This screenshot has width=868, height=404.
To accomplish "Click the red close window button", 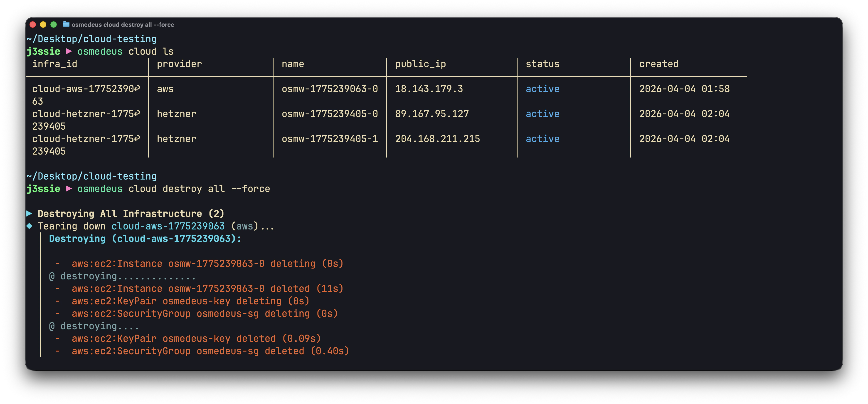I will coord(33,24).
